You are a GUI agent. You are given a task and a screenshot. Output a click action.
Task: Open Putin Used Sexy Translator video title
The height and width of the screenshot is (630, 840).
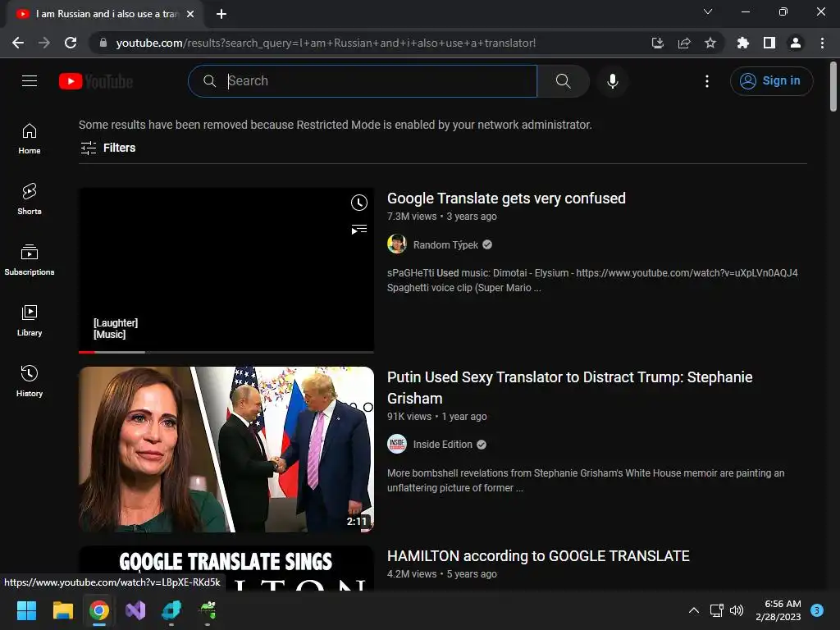point(569,387)
